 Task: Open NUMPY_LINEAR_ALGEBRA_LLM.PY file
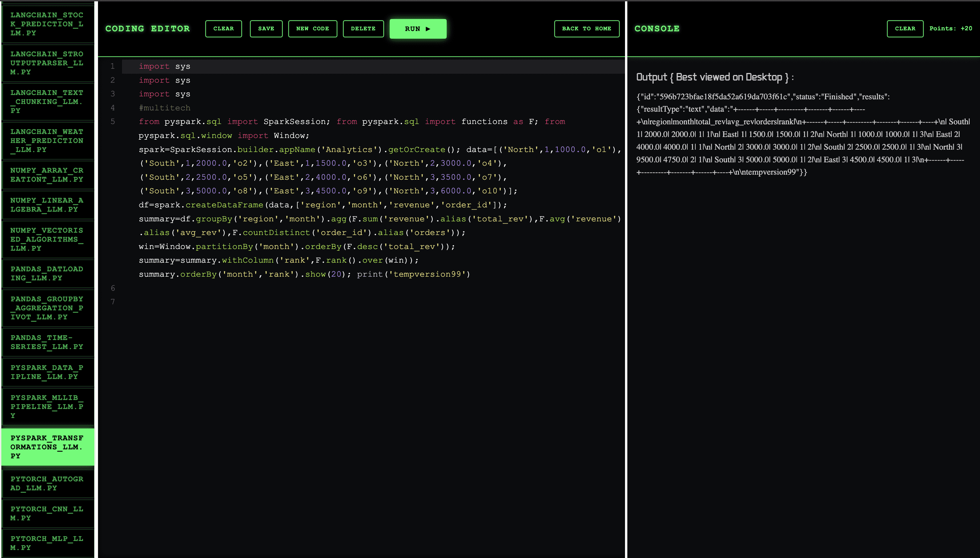tap(48, 205)
